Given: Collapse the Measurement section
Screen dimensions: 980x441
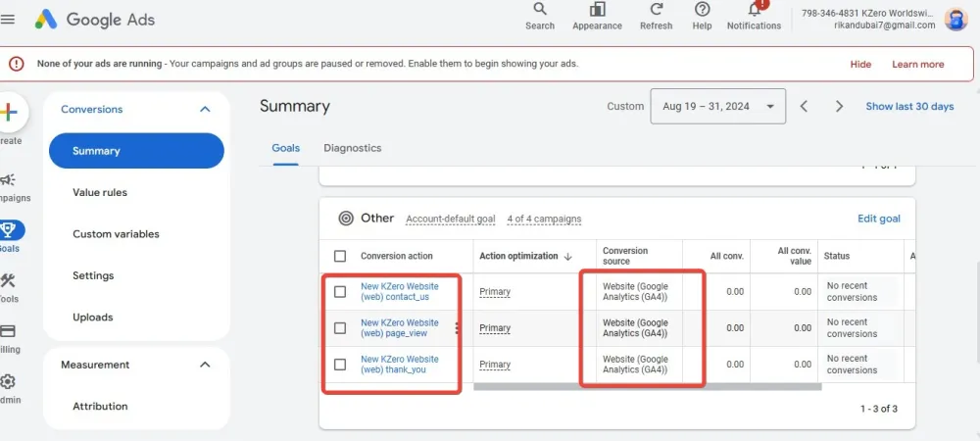Looking at the screenshot, I should click(205, 365).
